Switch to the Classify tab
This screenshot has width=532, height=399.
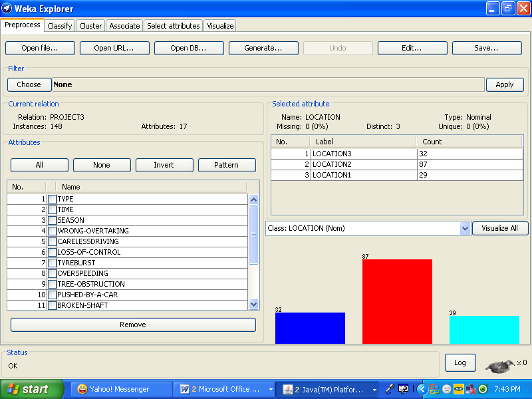pyautogui.click(x=60, y=26)
